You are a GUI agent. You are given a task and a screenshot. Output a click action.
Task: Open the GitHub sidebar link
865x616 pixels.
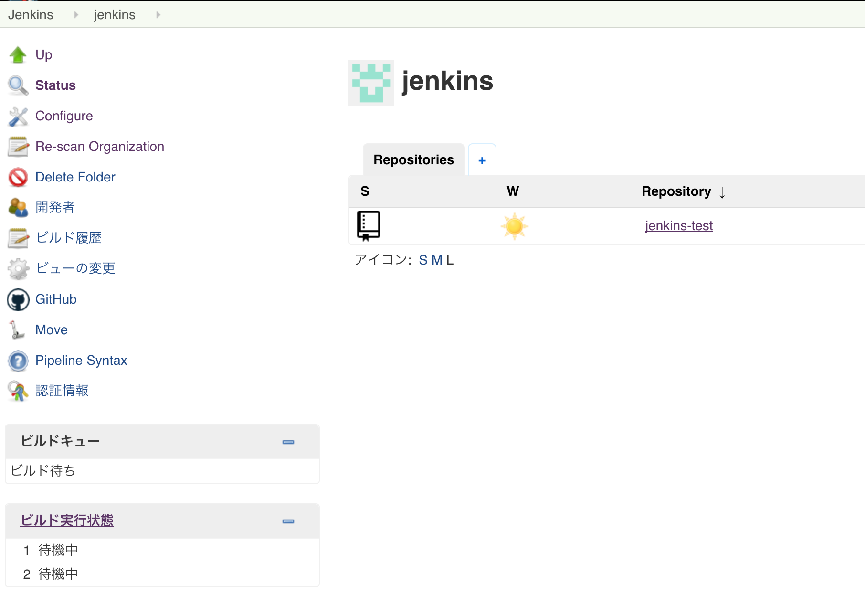pos(56,299)
